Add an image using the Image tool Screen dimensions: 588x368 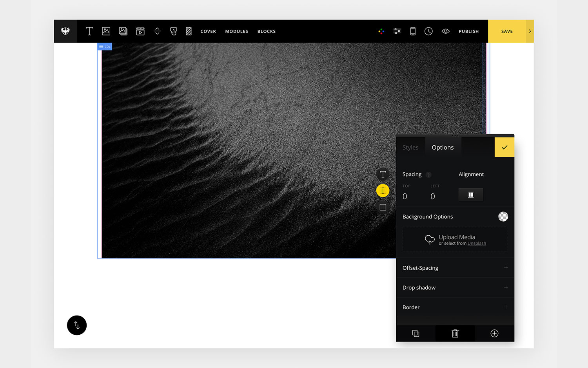pyautogui.click(x=106, y=31)
